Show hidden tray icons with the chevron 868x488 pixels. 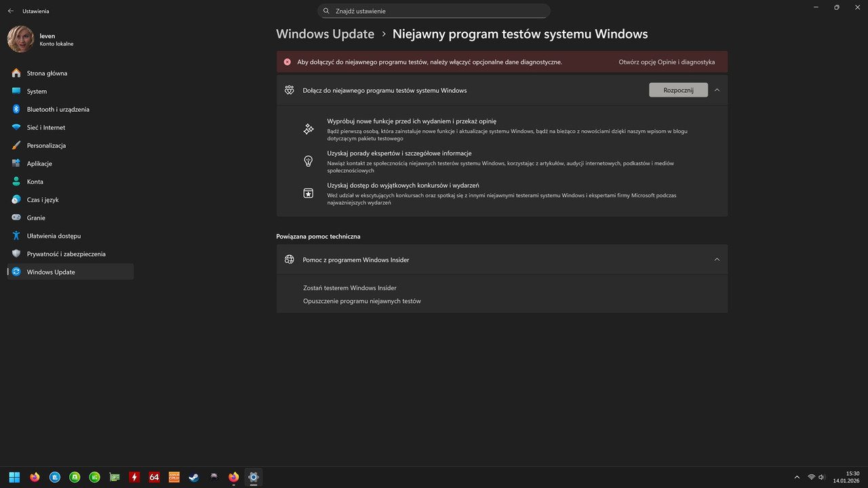tap(798, 477)
